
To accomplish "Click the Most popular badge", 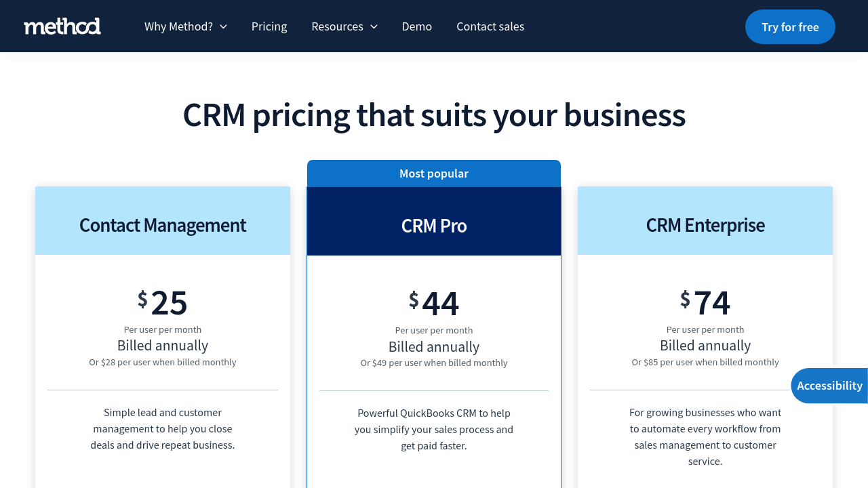I will point(434,174).
